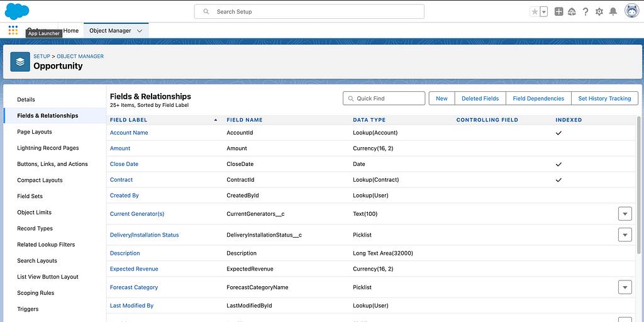Screen dimensions: 644x322
Task: Open the setup gear icon
Action: [x=599, y=11]
